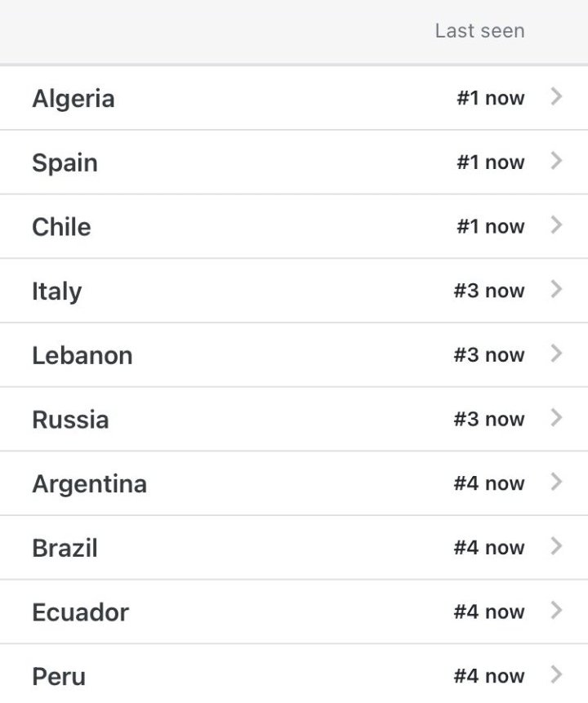Sort by the Last seen column header
This screenshot has height=703, width=588.
tap(479, 31)
